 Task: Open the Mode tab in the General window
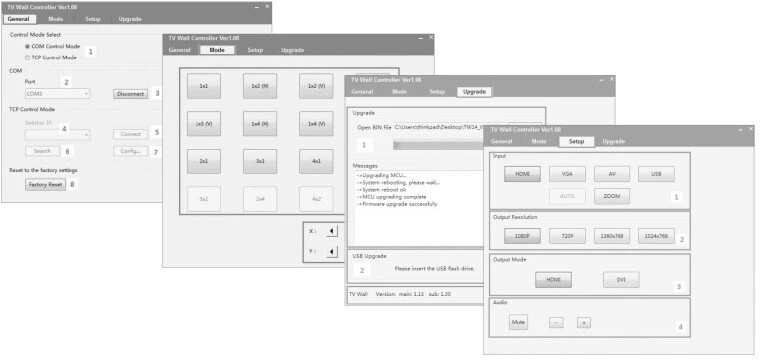[56, 19]
